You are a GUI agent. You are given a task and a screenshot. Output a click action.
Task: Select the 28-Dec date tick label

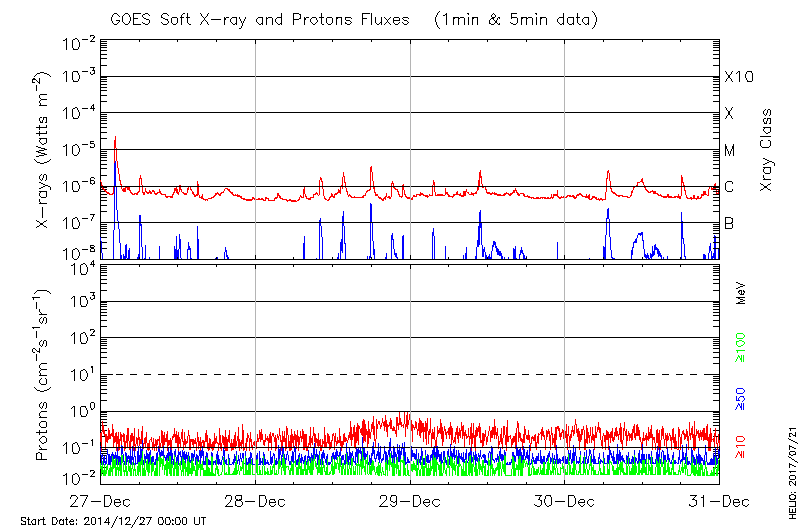pyautogui.click(x=255, y=500)
